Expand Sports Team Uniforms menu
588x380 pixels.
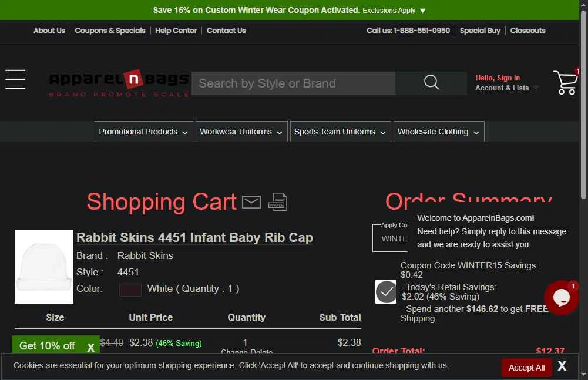coord(340,132)
